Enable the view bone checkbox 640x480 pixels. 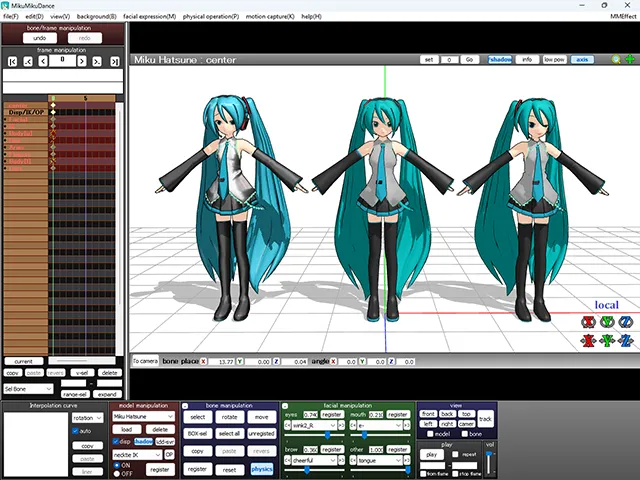pyautogui.click(x=464, y=434)
